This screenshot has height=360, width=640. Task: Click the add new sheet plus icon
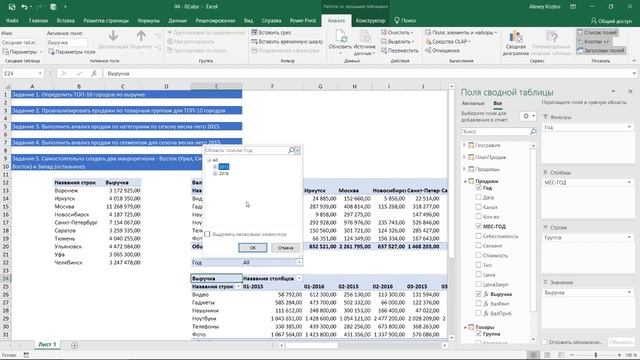click(x=74, y=345)
